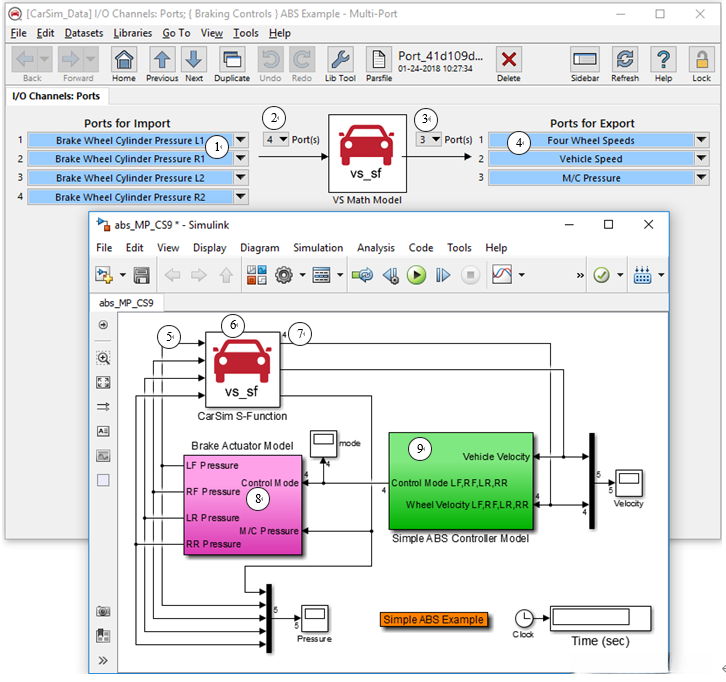
Task: Select the abs_MP_CS9 model tab
Action: (124, 300)
